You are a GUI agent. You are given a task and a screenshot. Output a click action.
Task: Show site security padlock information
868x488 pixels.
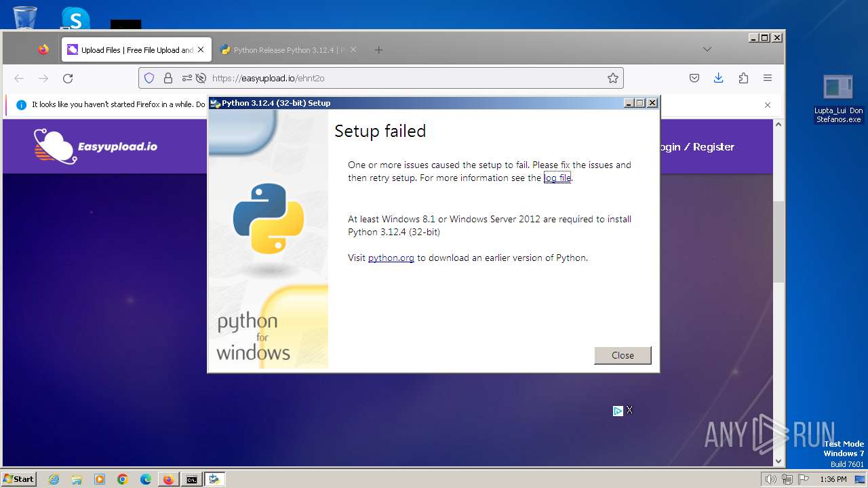168,78
